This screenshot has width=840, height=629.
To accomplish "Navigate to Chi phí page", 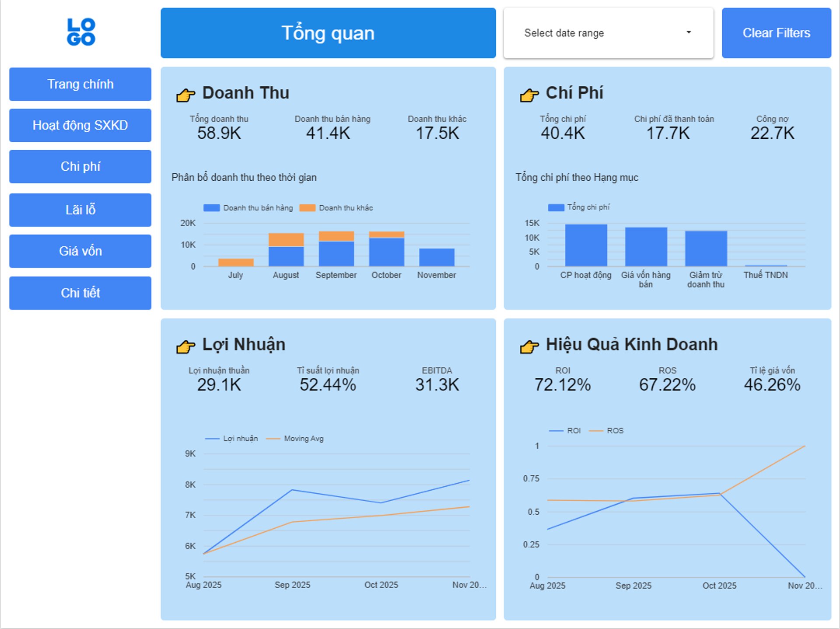I will [80, 166].
